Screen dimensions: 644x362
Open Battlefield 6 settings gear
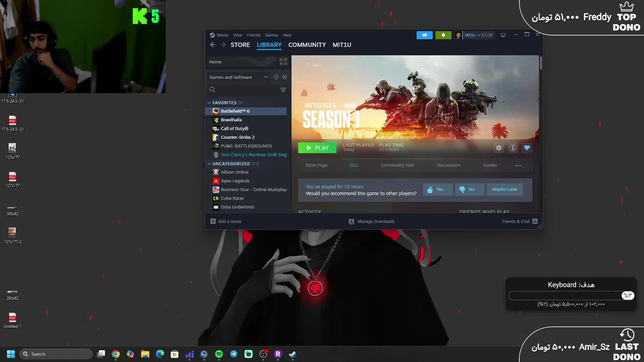tap(499, 148)
